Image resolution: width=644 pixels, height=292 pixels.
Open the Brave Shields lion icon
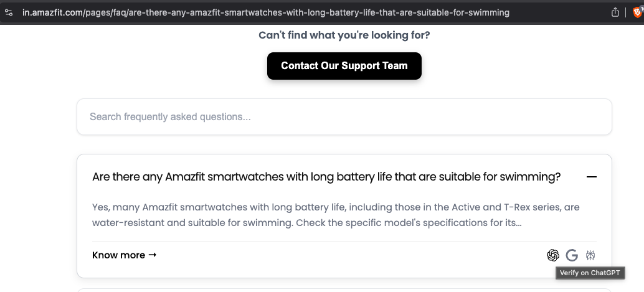pyautogui.click(x=636, y=12)
